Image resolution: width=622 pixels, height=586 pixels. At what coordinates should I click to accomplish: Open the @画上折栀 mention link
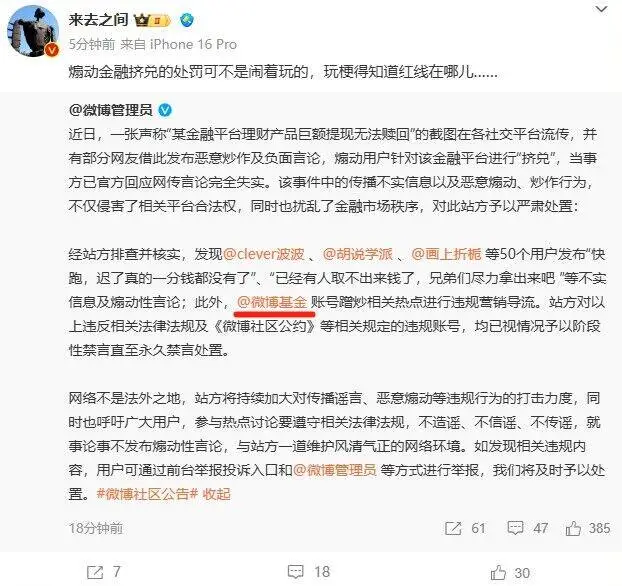446,254
